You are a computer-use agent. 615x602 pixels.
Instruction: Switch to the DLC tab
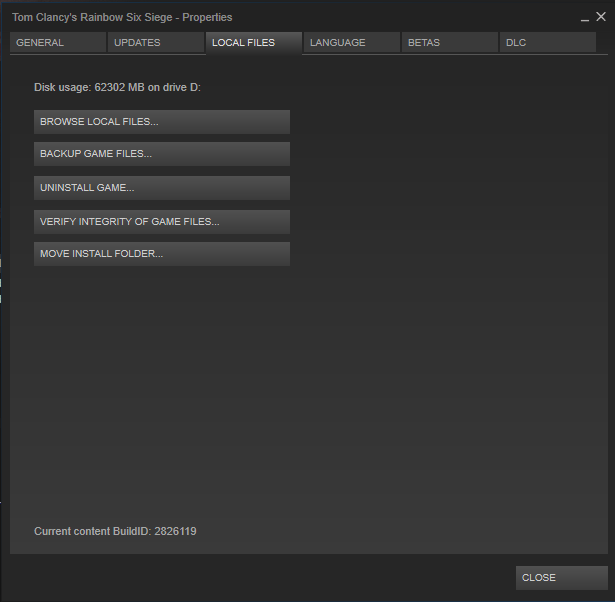[x=548, y=42]
